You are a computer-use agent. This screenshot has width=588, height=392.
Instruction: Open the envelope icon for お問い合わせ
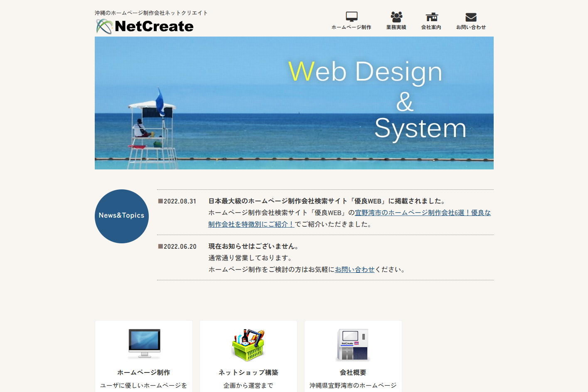point(471,17)
